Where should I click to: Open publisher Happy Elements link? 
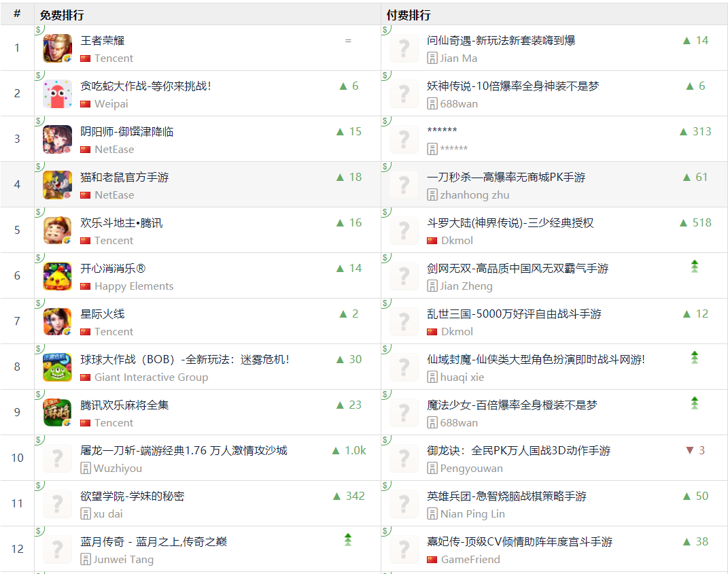point(134,286)
